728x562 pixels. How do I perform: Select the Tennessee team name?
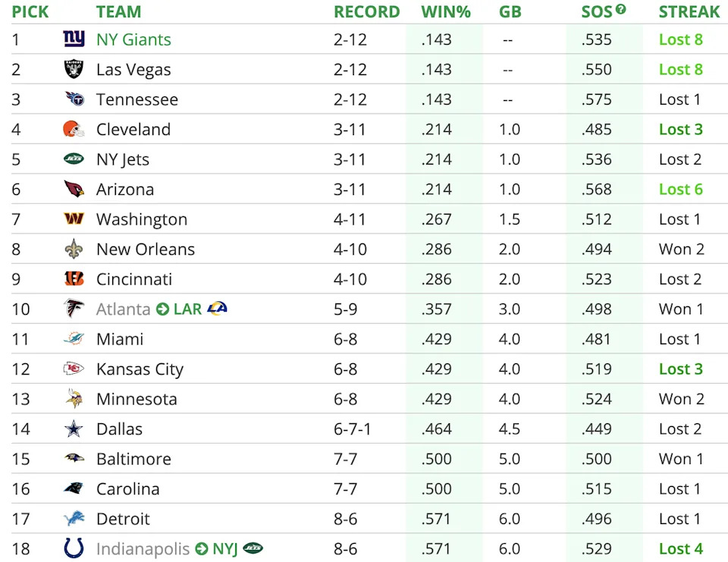point(137,99)
